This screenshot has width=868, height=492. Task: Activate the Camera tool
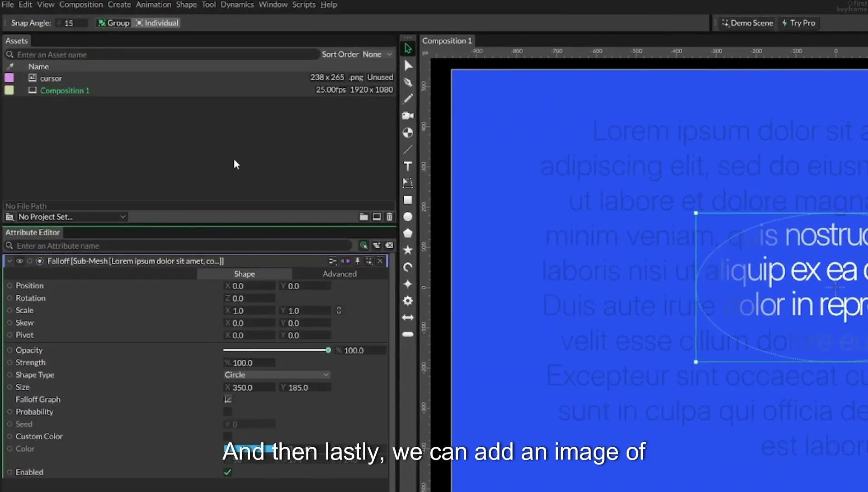(408, 116)
